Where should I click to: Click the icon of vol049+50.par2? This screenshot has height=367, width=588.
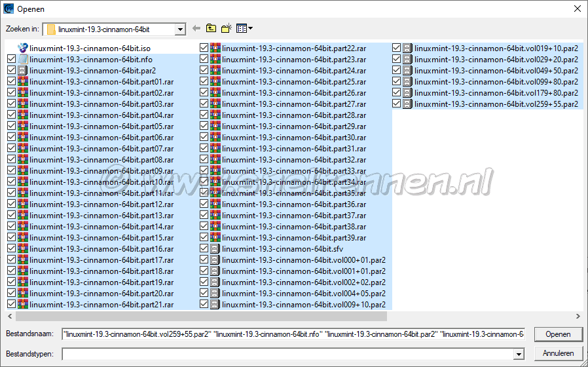pos(408,71)
